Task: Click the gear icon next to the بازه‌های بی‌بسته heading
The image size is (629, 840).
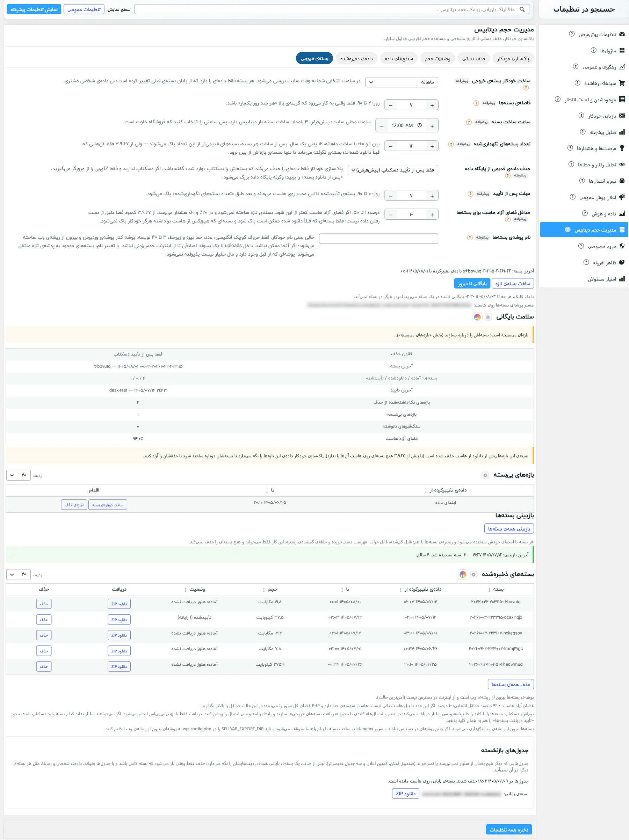Action: click(x=485, y=475)
